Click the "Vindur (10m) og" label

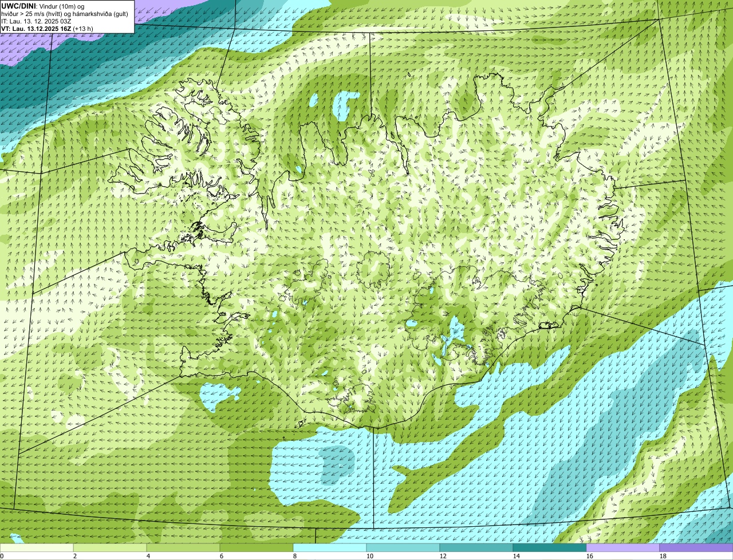62,6
